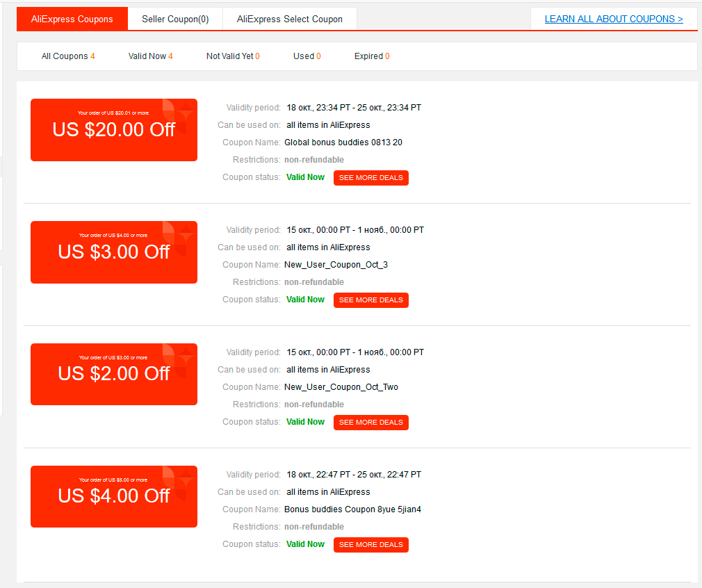The height and width of the screenshot is (588, 702).
Task: See more deals for Global bonus buddies coupon
Action: point(371,178)
